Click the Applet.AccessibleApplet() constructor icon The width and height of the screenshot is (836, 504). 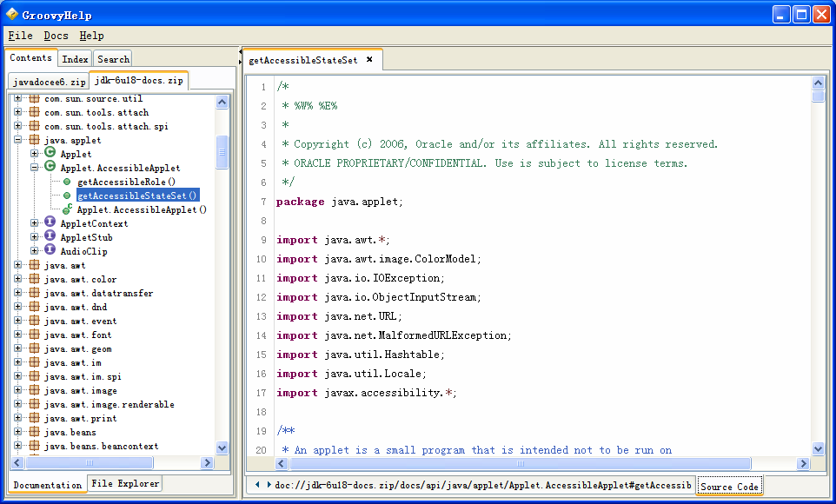[x=67, y=209]
